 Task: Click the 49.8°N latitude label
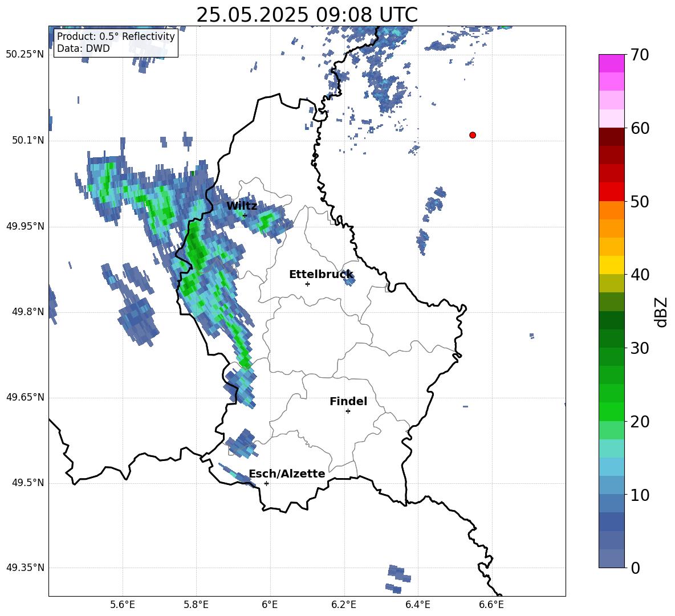(x=28, y=312)
